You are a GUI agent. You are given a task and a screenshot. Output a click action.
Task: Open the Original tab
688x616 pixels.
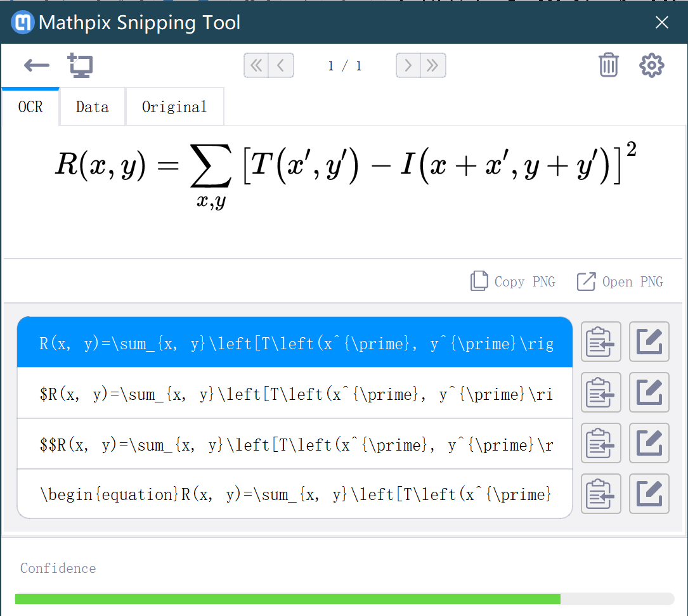tap(174, 106)
